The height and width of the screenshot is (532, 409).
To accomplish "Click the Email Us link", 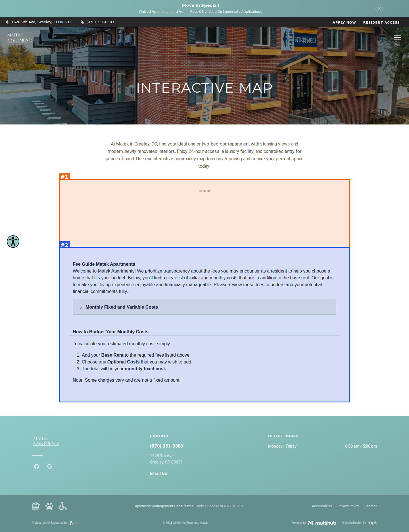I will (158, 473).
